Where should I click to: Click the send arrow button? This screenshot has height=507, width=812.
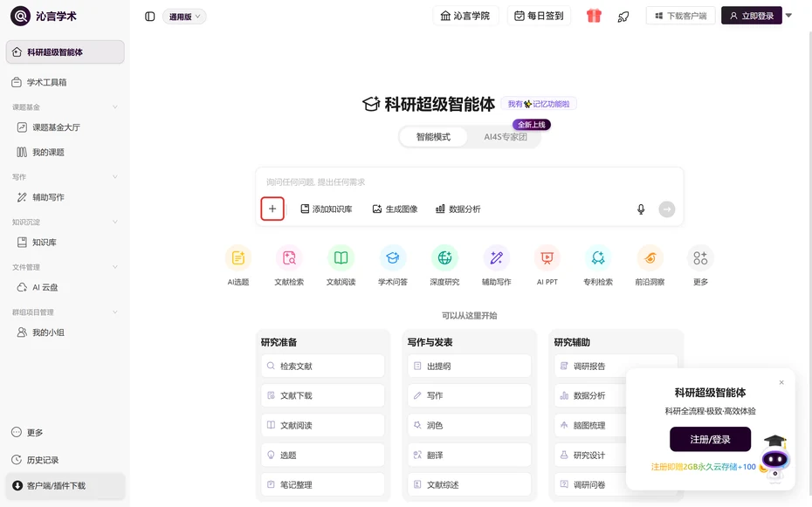pos(667,209)
